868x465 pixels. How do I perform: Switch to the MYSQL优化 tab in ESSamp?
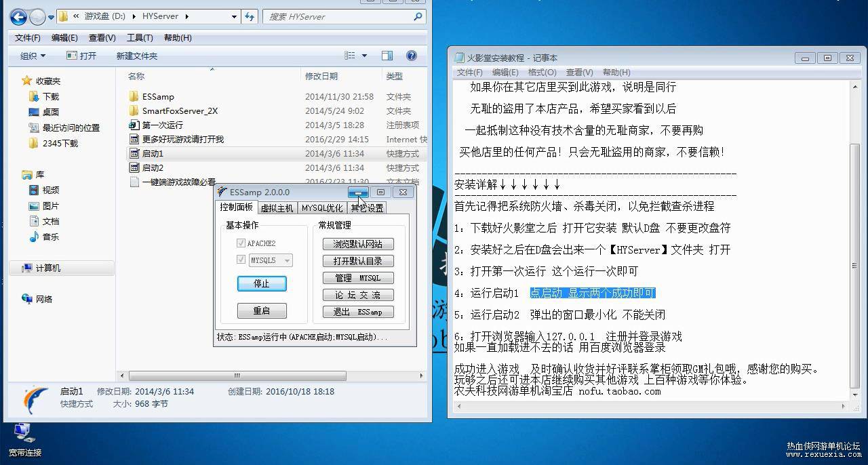[x=322, y=208]
